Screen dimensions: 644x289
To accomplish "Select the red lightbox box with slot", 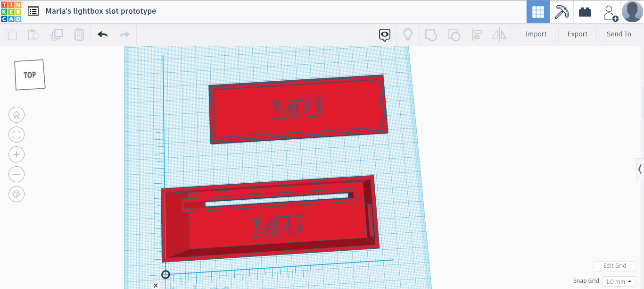I will click(270, 219).
